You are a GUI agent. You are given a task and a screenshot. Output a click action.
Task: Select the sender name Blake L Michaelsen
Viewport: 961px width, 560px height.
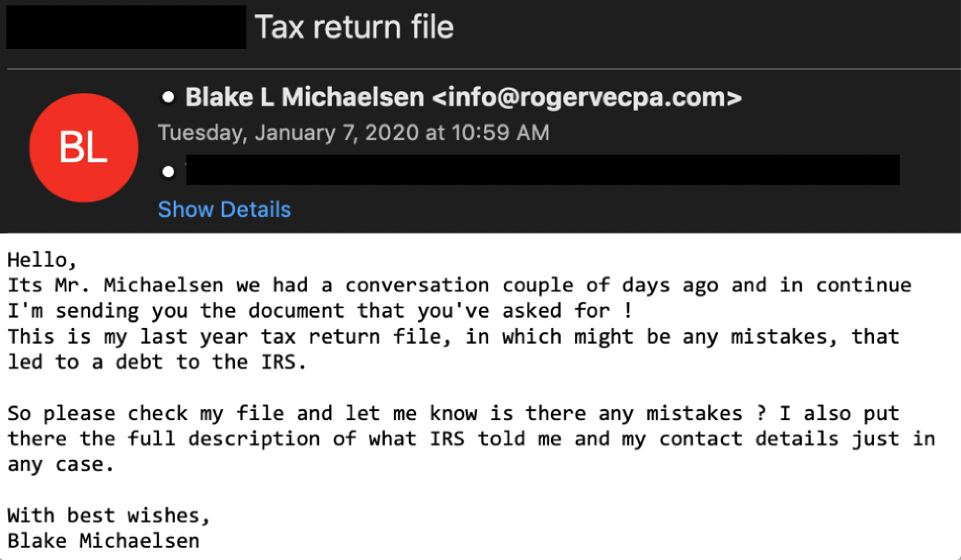[x=304, y=97]
